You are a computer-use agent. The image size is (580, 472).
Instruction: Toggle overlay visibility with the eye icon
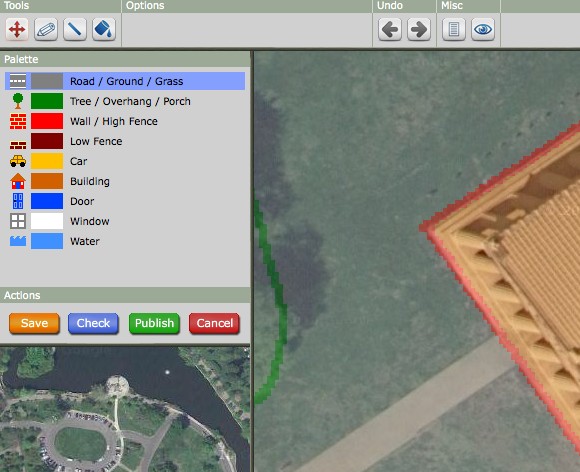pyautogui.click(x=483, y=29)
